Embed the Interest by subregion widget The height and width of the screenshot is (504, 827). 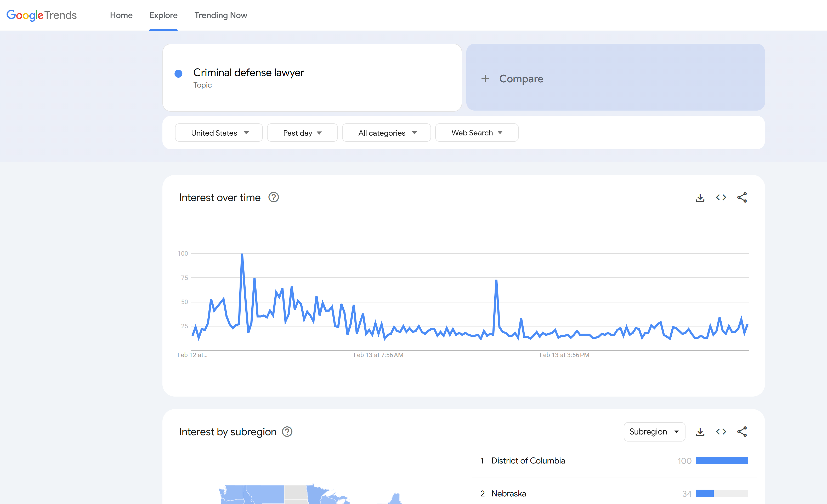pos(721,432)
